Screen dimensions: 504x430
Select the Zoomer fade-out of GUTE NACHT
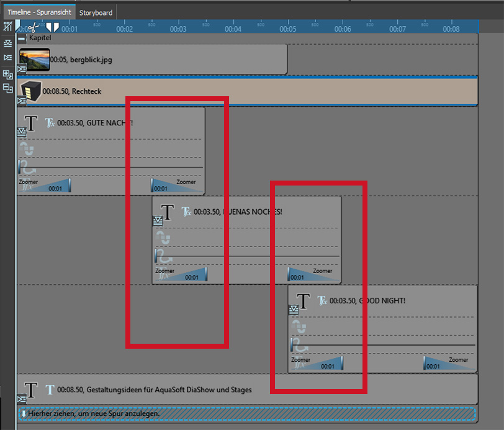(x=177, y=185)
